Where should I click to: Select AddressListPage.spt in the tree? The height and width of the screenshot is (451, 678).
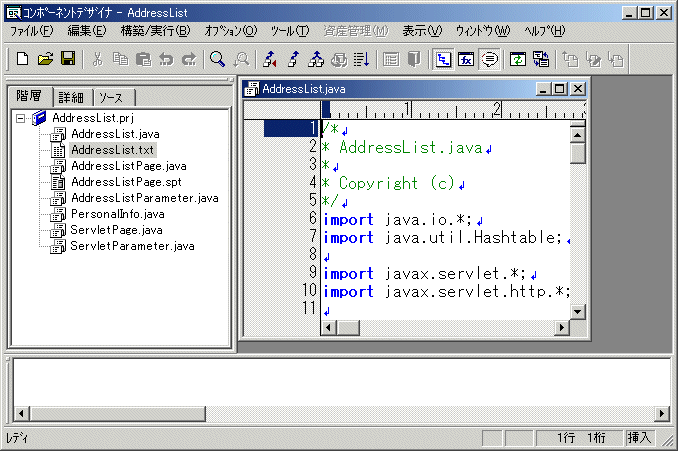pos(126,182)
